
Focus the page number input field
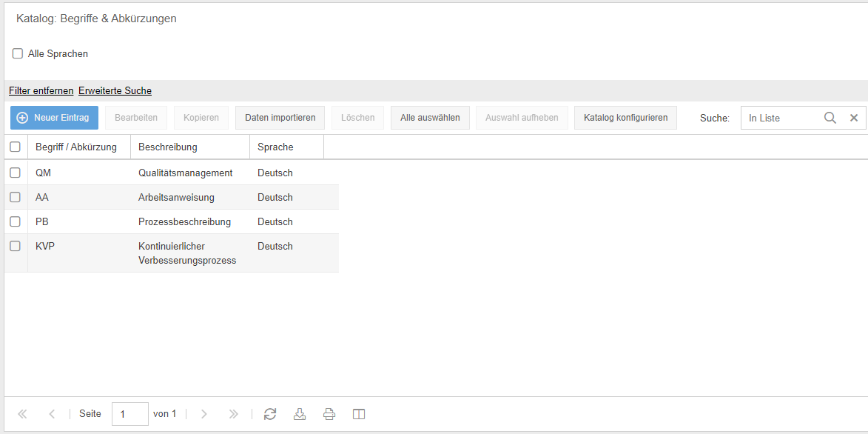pos(129,414)
